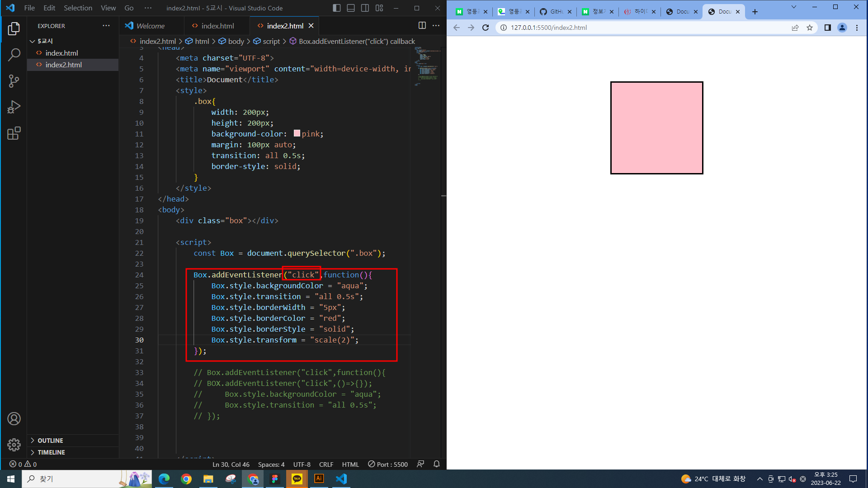Reload the browser page

[486, 28]
